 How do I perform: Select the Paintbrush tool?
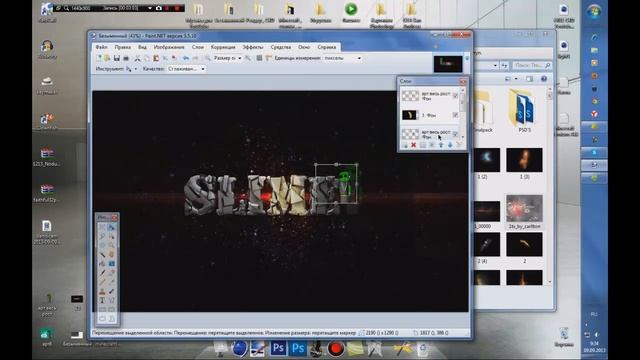[102, 272]
